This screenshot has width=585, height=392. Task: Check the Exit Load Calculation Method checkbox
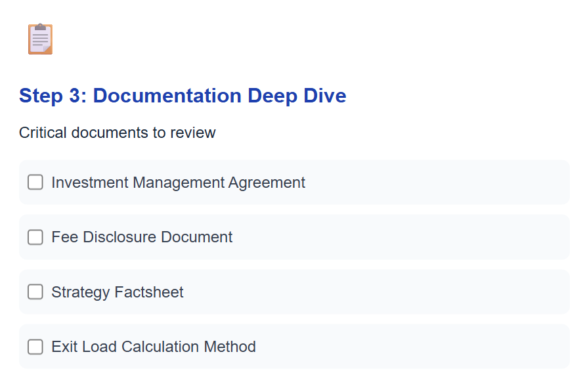[35, 347]
